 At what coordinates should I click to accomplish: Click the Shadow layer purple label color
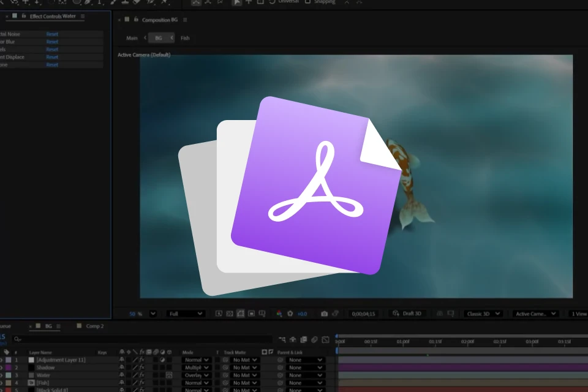8,367
